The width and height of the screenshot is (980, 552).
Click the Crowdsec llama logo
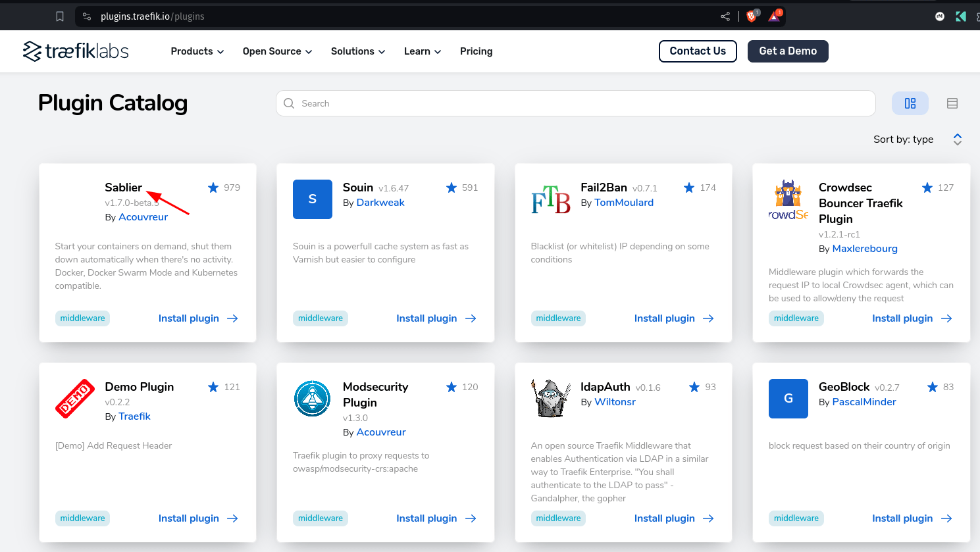pos(788,199)
